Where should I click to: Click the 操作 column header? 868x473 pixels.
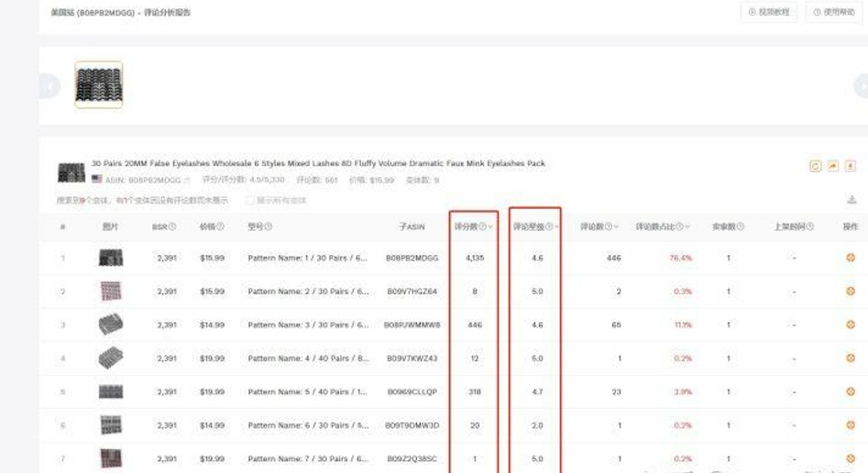(851, 226)
